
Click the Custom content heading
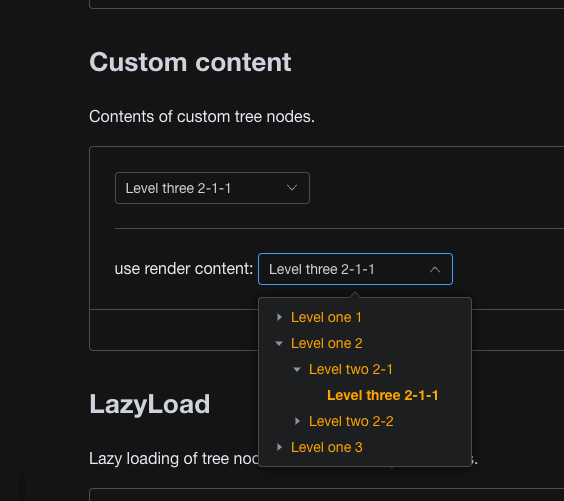click(x=190, y=62)
